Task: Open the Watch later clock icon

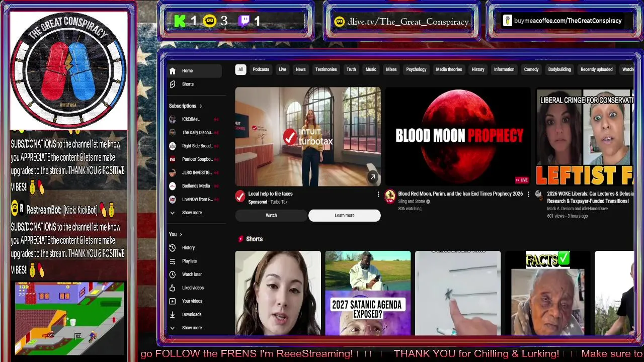Action: [173, 275]
